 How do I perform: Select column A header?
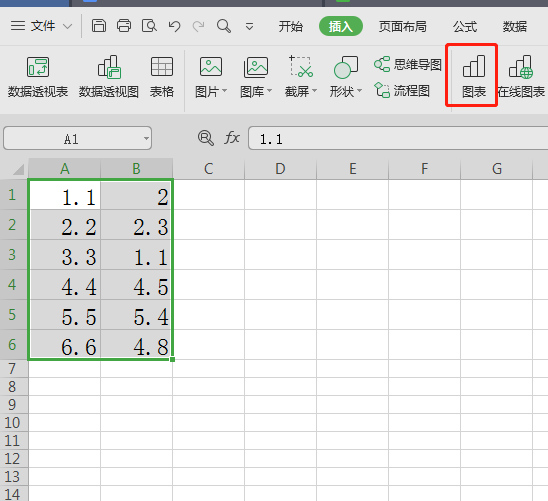65,169
